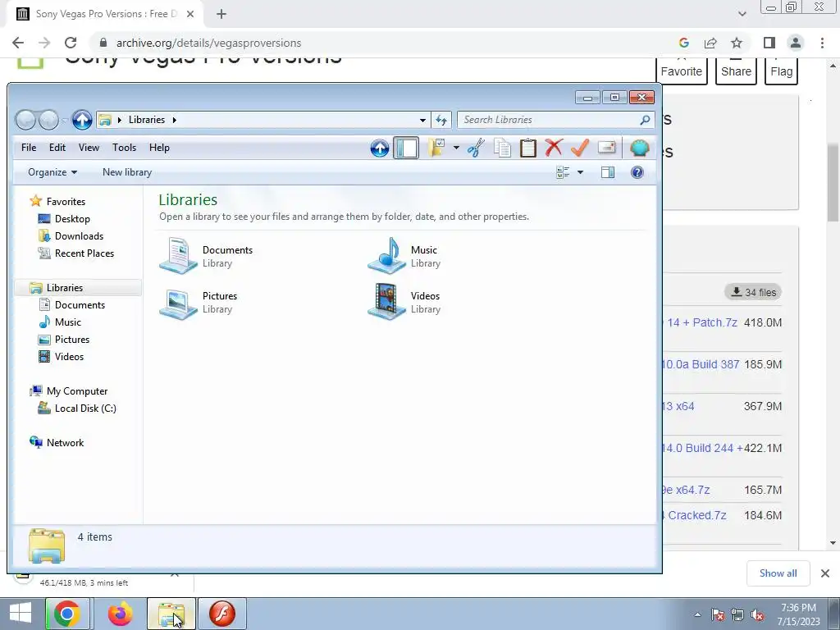Expand the Organize dropdown
Image resolution: width=840 pixels, height=630 pixels.
point(52,172)
